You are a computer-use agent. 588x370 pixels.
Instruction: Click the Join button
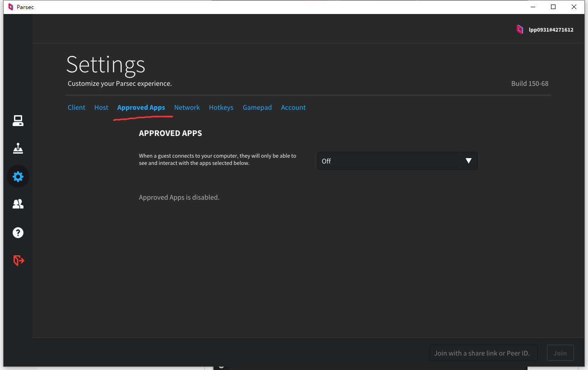(x=560, y=353)
